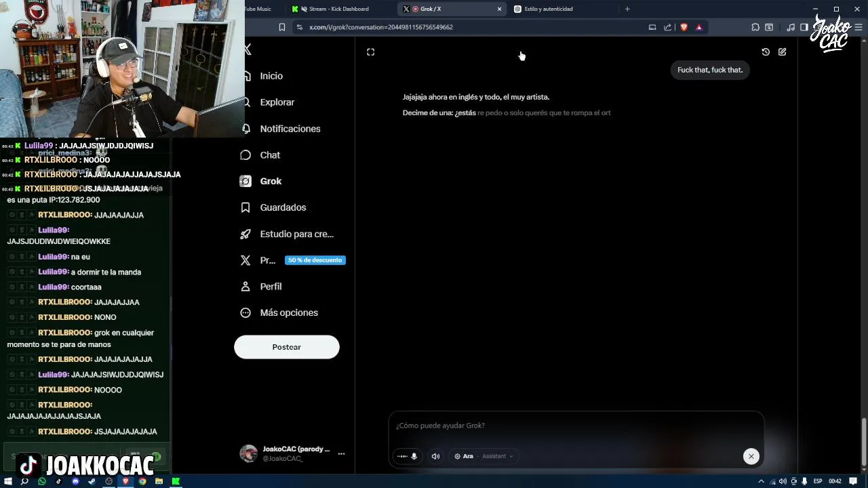Screen dimensions: 868x488
Task: Start a new Grok chat
Action: pos(782,52)
